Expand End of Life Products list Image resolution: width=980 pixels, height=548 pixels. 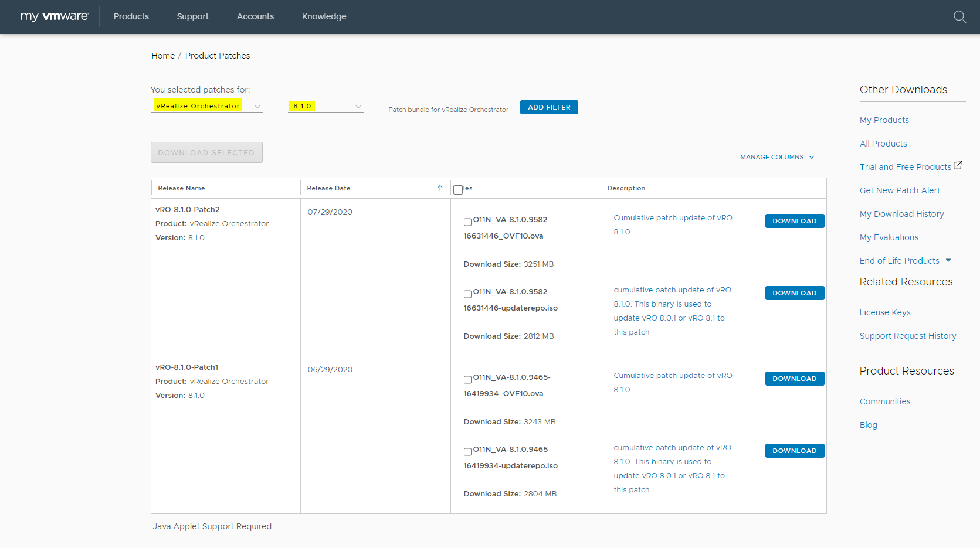click(948, 261)
